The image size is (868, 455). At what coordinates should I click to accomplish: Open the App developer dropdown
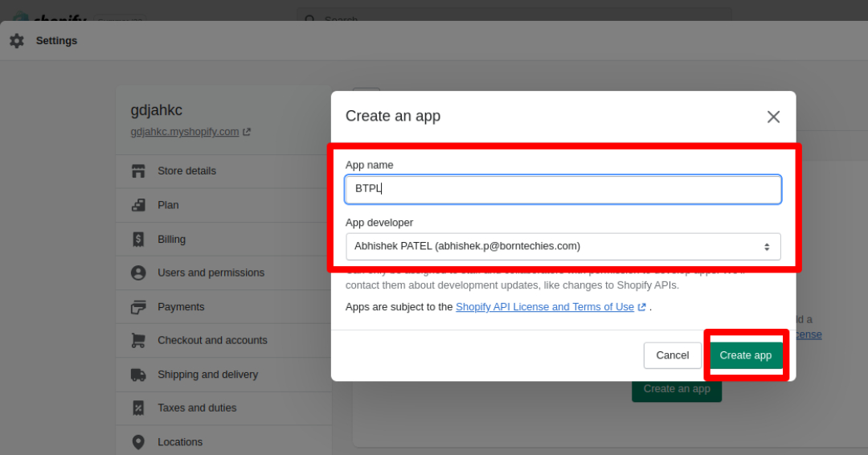pyautogui.click(x=563, y=247)
